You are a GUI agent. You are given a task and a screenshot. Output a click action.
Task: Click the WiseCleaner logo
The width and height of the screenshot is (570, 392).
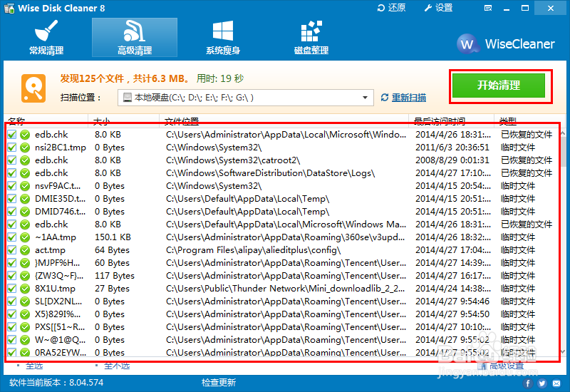point(506,44)
